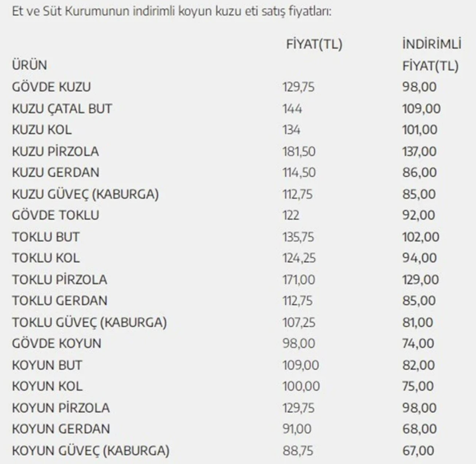Click the KUZU KOL price 134
The width and height of the screenshot is (476, 464).
point(291,130)
